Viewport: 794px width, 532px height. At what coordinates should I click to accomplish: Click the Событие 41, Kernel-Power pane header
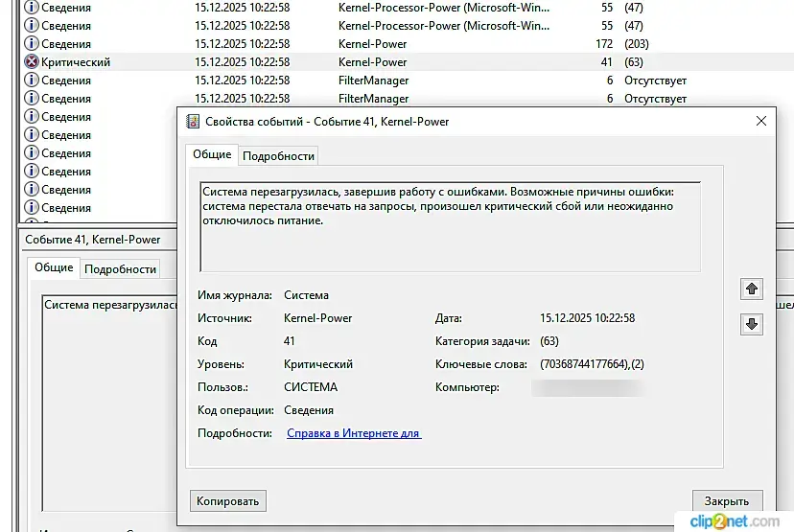93,240
